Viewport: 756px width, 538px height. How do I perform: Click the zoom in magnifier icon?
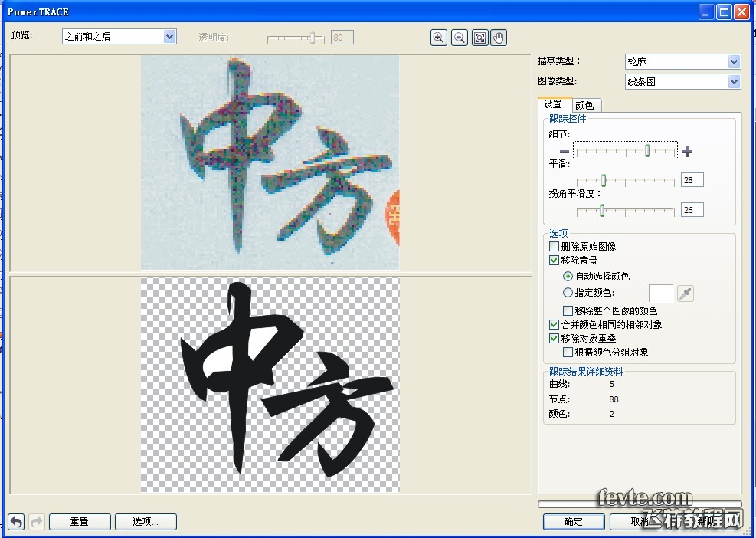(438, 38)
